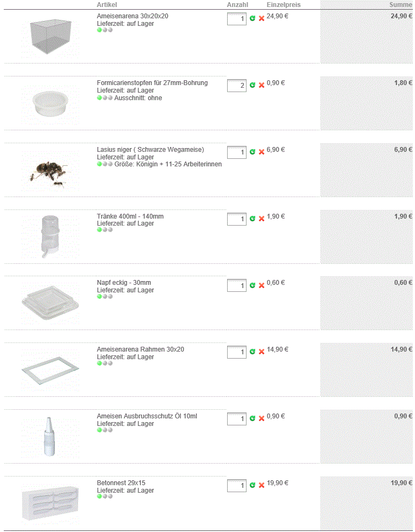This screenshot has width=415, height=532.
Task: Remove Ameisenarena 30x20x20 with the red X
Action: point(262,18)
